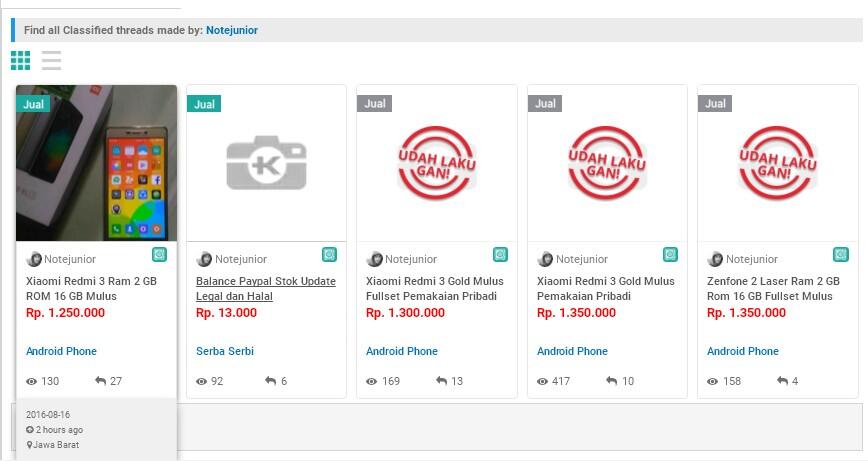Click quick-view icon on Rp. 1.300.000 Redmi card

tap(500, 255)
